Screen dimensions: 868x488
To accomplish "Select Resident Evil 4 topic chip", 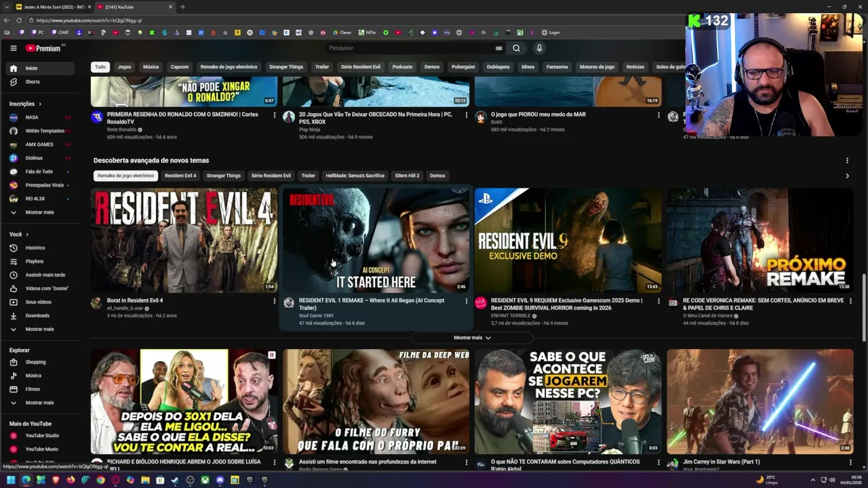I will coord(180,176).
